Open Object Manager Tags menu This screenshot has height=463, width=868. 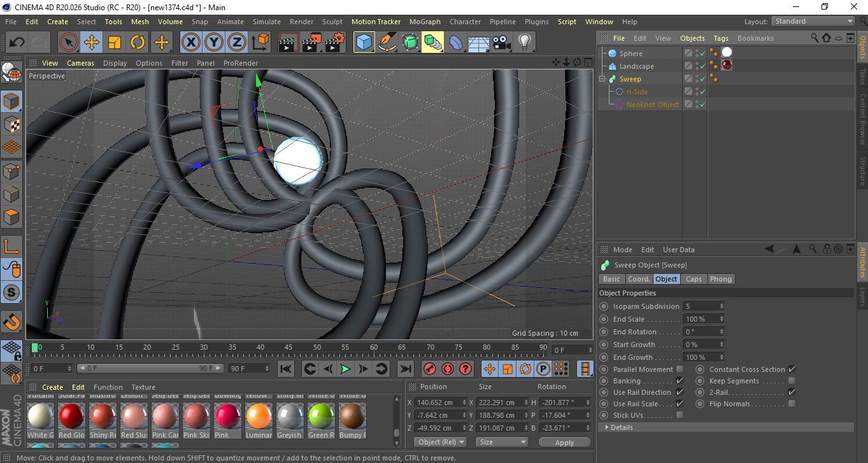721,38
